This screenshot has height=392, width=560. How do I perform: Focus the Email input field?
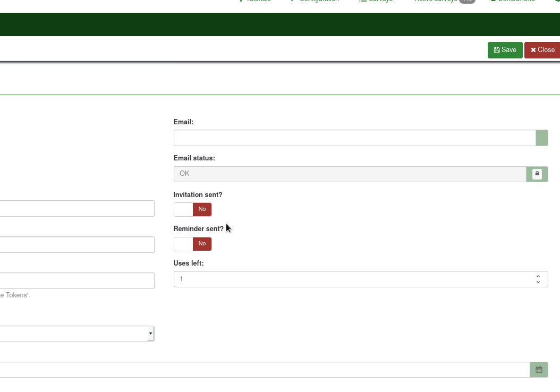(x=354, y=138)
